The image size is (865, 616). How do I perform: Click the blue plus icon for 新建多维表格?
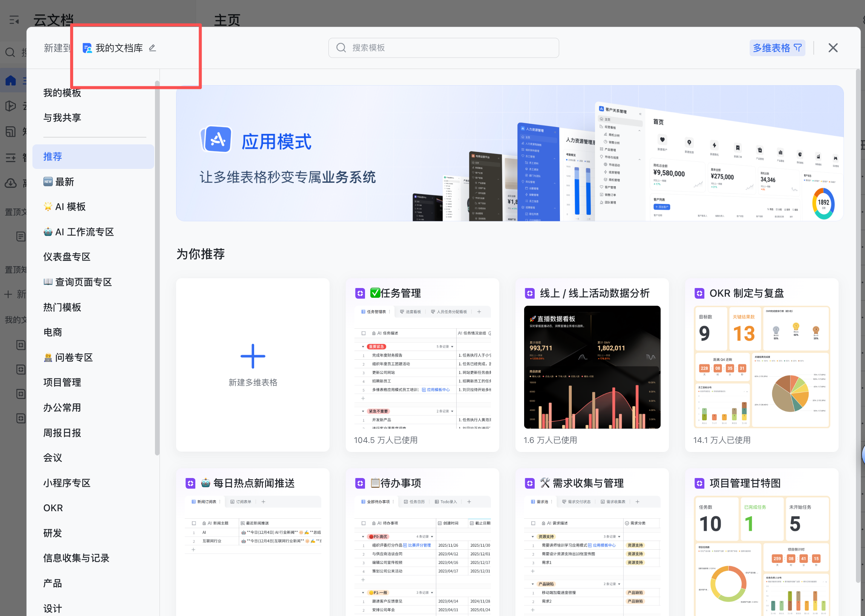[253, 356]
